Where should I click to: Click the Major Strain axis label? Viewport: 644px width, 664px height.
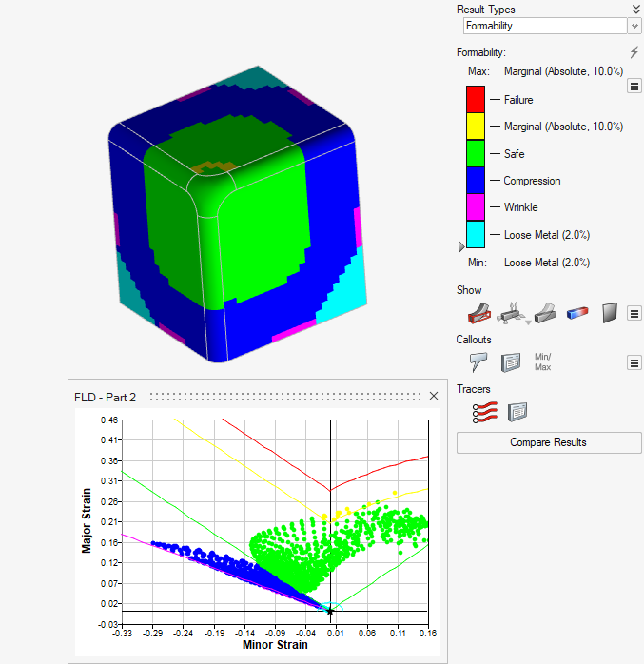pyautogui.click(x=87, y=521)
